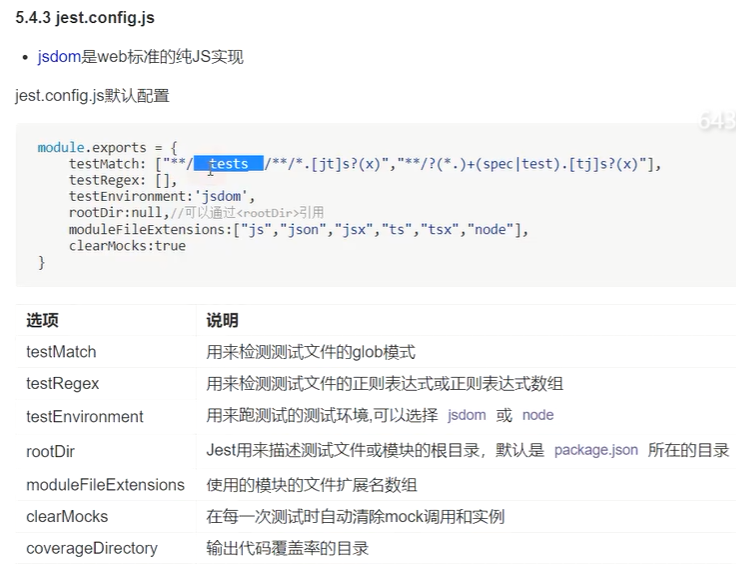Select the testRegex option cell in the table
This screenshot has height=571, width=736.
(63, 384)
